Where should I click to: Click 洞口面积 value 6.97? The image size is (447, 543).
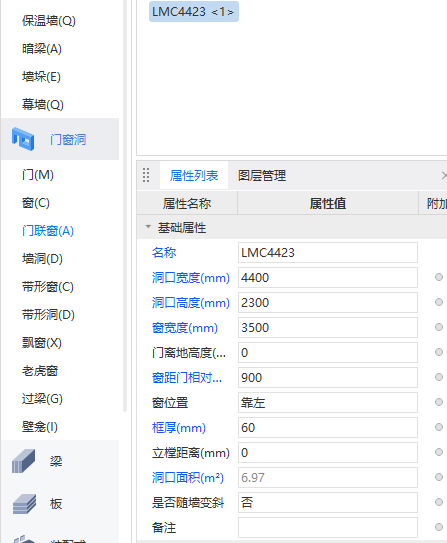[328, 477]
